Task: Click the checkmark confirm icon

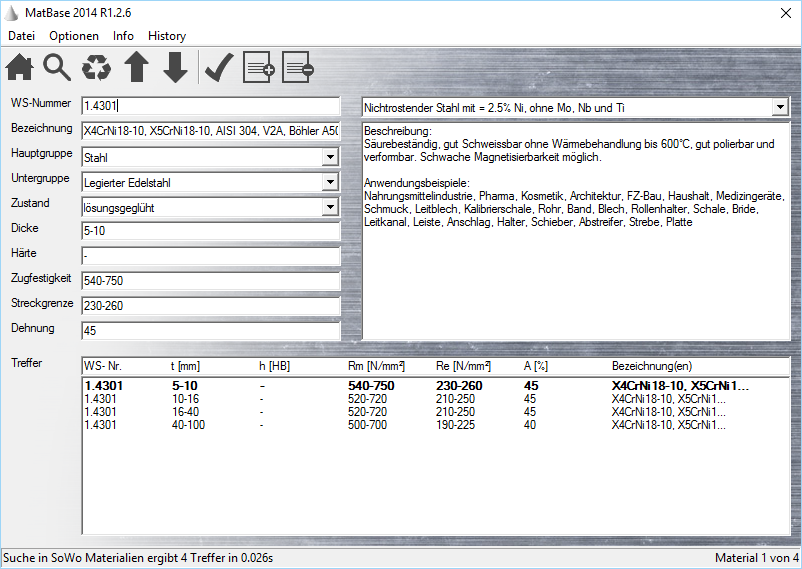Action: pos(219,67)
